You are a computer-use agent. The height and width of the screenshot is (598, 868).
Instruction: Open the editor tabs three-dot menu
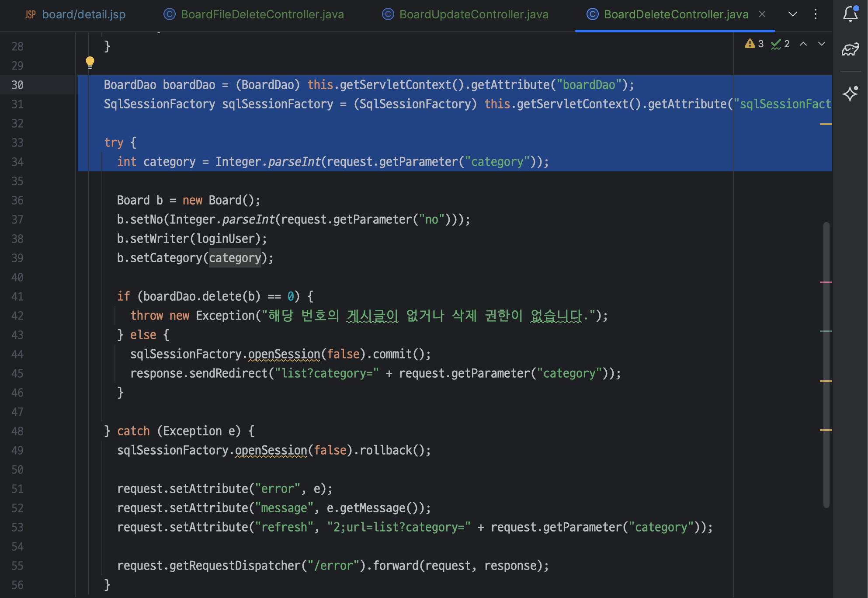click(x=816, y=14)
